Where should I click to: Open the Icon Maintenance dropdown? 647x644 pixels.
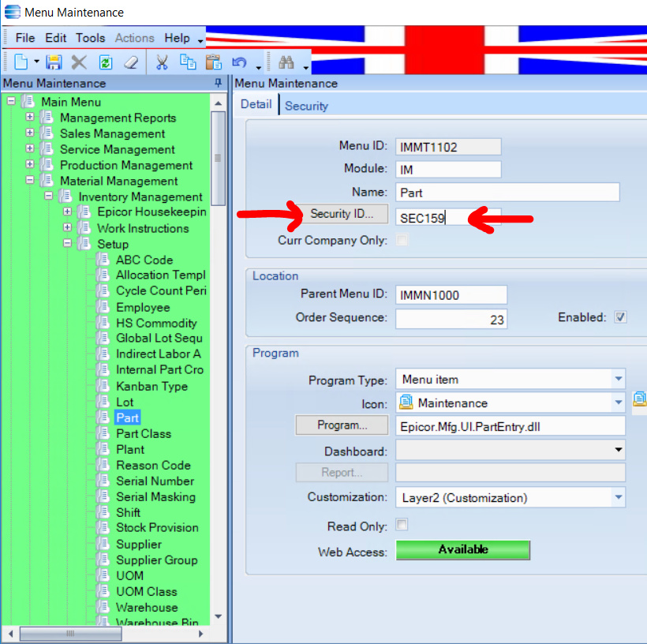[618, 402]
